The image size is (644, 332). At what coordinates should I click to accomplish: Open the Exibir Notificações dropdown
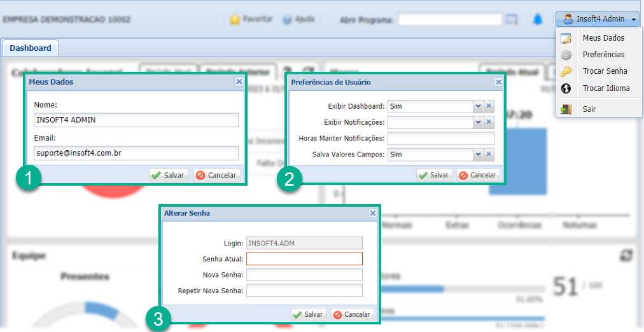(x=478, y=122)
